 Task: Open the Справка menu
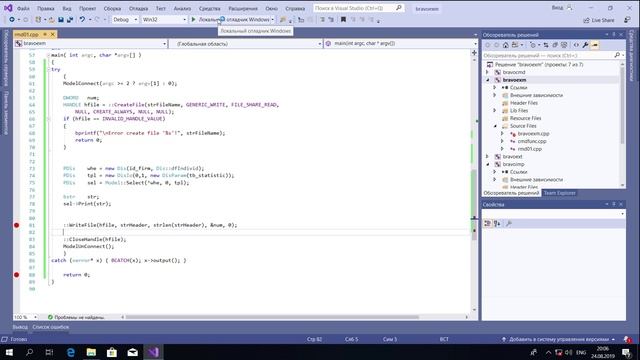point(295,8)
